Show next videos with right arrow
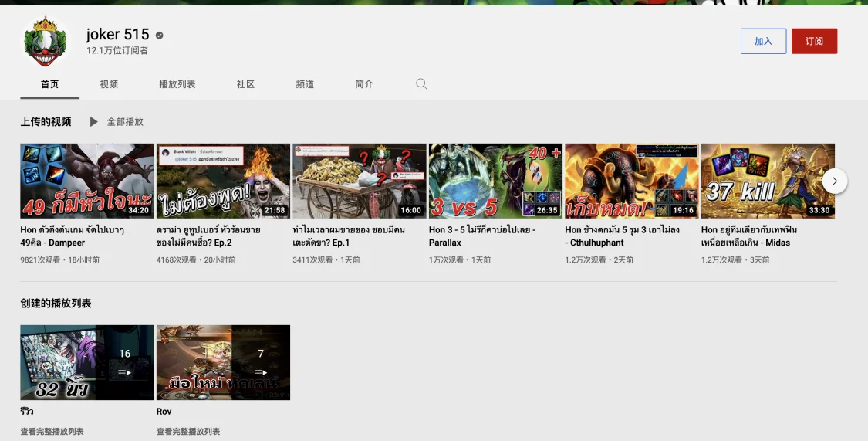This screenshot has height=441, width=868. (x=835, y=181)
